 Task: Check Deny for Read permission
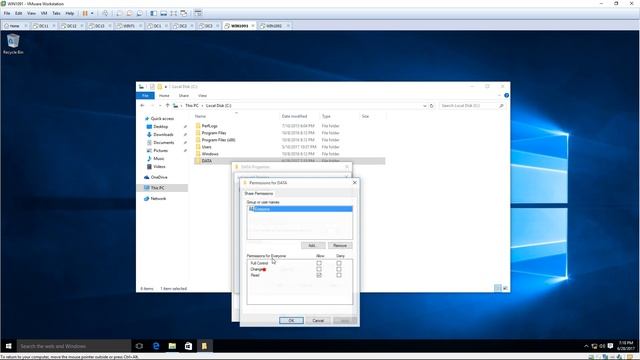tap(339, 275)
